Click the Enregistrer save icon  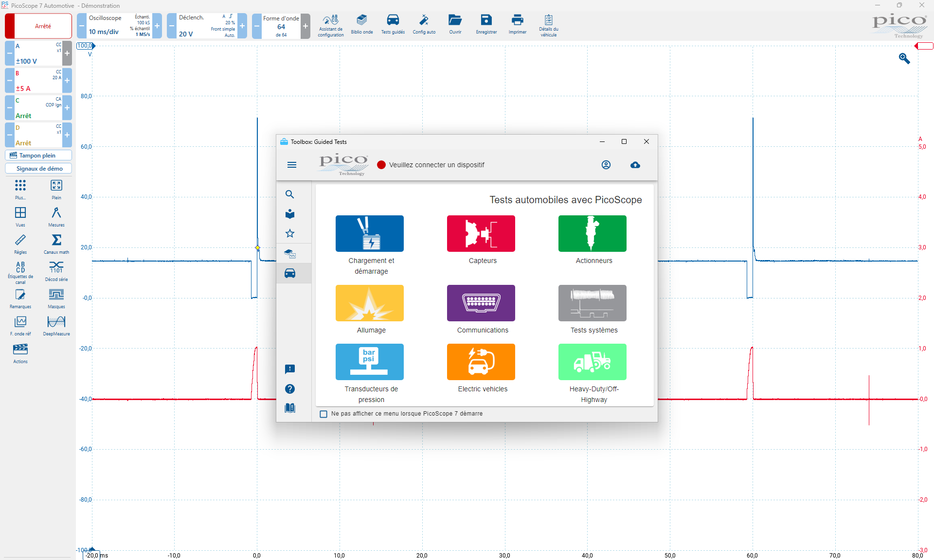click(x=486, y=24)
